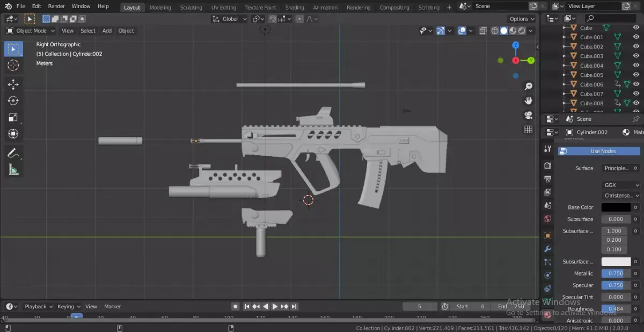
Task: Click the zoom view magnifier icon
Action: click(528, 86)
